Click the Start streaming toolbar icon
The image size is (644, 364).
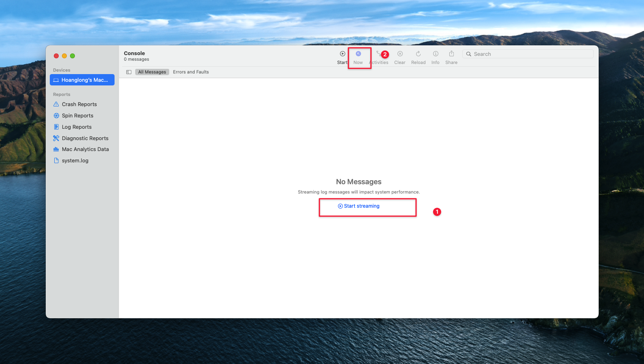pyautogui.click(x=342, y=54)
